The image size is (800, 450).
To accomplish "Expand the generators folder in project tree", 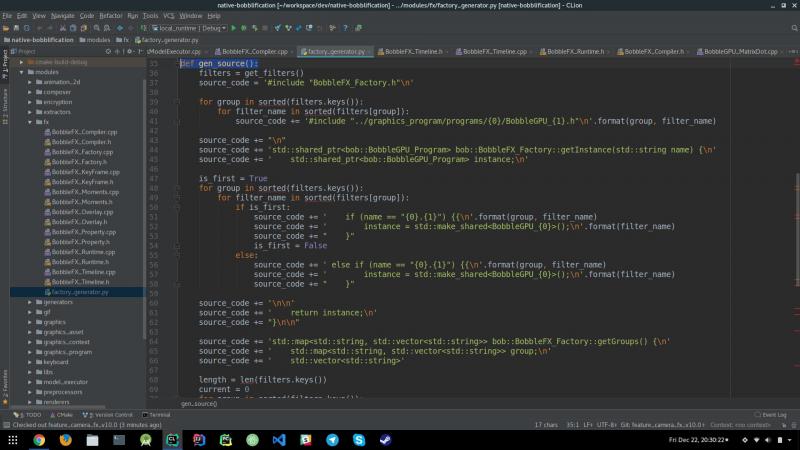I will coord(28,301).
